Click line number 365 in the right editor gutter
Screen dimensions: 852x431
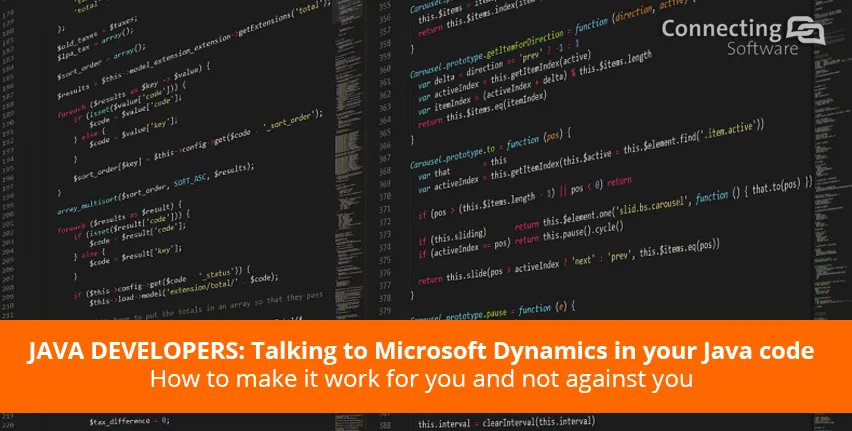tap(385, 133)
